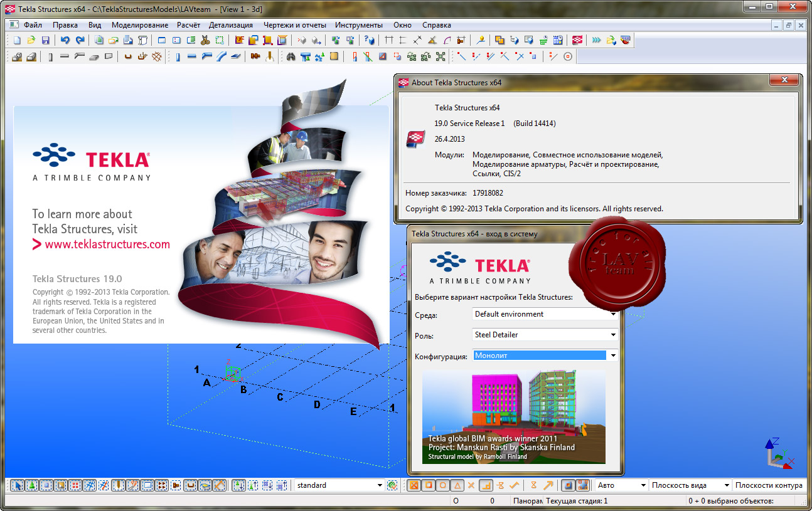
Task: Click the reinforcement mesh icon
Action: tap(157, 56)
